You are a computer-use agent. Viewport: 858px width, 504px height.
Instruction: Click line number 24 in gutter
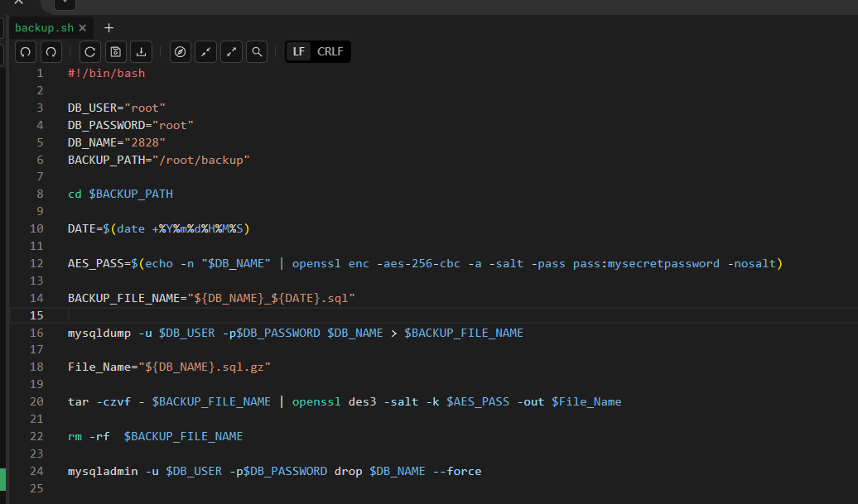[36, 471]
